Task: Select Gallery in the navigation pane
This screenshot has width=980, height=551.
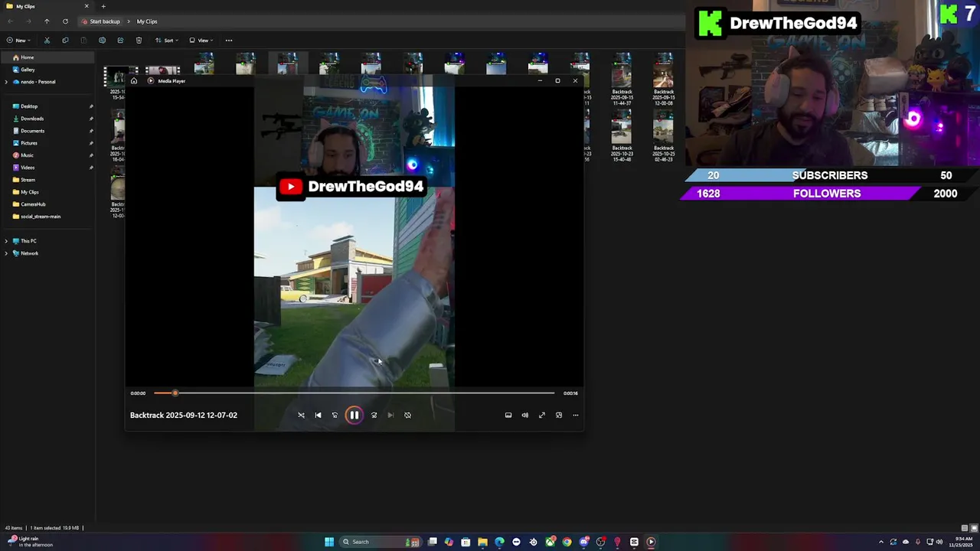Action: point(47,70)
